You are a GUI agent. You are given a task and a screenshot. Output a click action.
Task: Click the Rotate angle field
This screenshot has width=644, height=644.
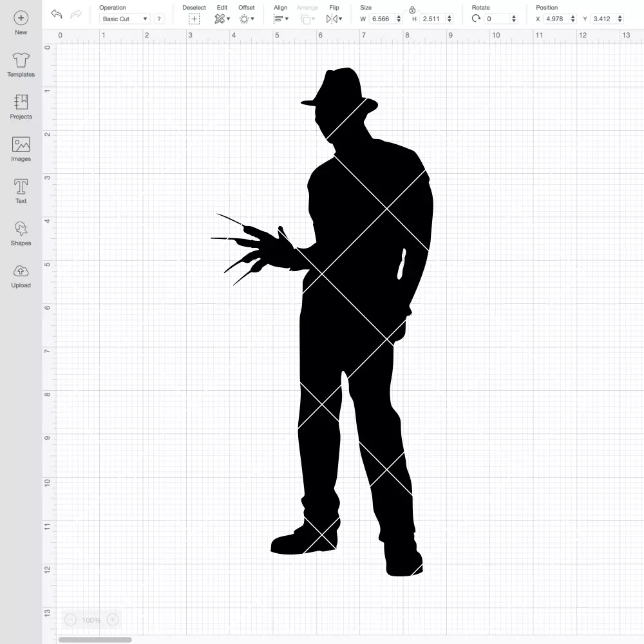click(497, 19)
